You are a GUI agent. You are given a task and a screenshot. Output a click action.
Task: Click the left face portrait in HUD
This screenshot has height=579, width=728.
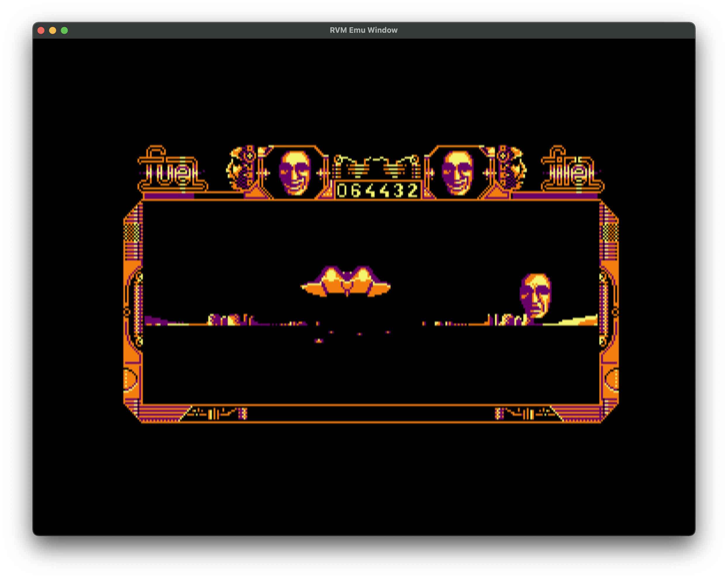click(x=294, y=172)
